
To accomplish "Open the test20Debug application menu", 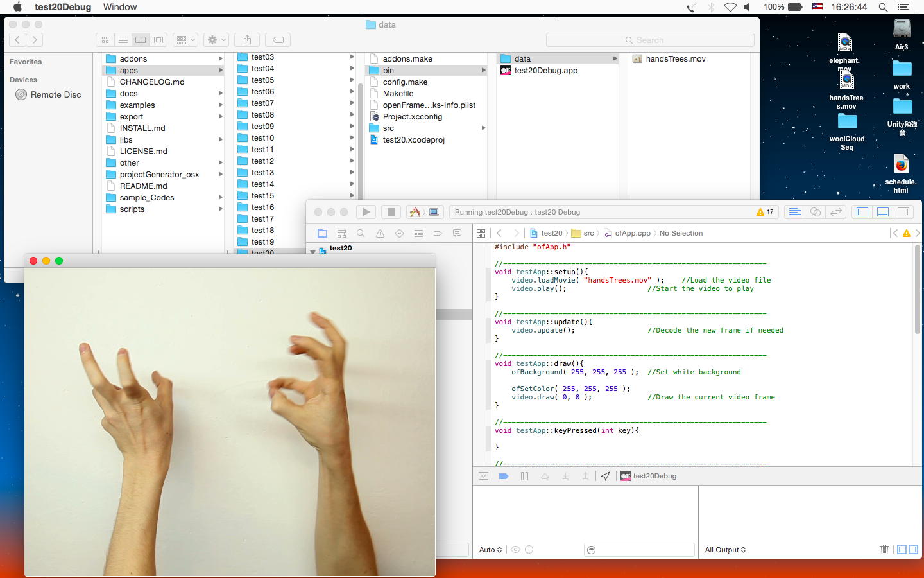I will pos(63,7).
